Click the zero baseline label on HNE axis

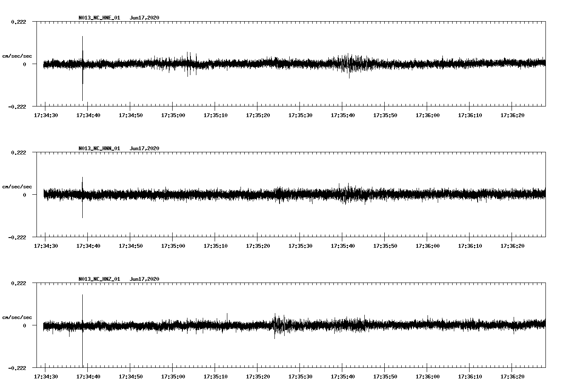[x=25, y=64]
